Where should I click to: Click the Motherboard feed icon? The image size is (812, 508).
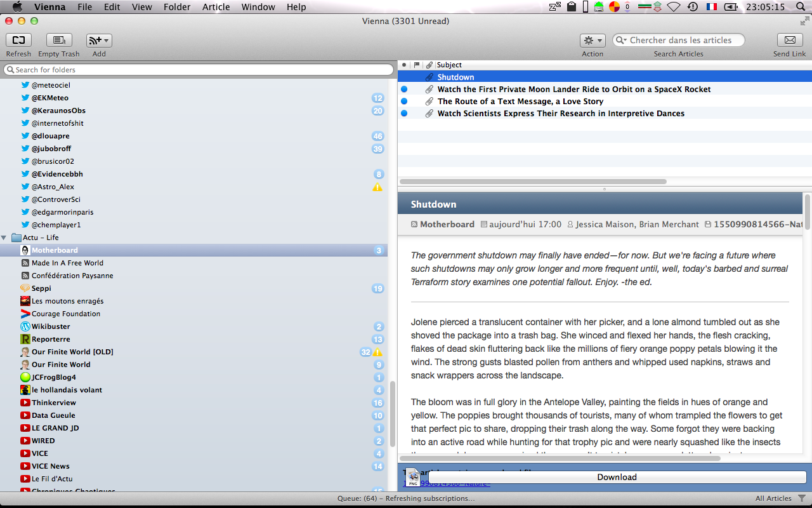[x=25, y=250]
